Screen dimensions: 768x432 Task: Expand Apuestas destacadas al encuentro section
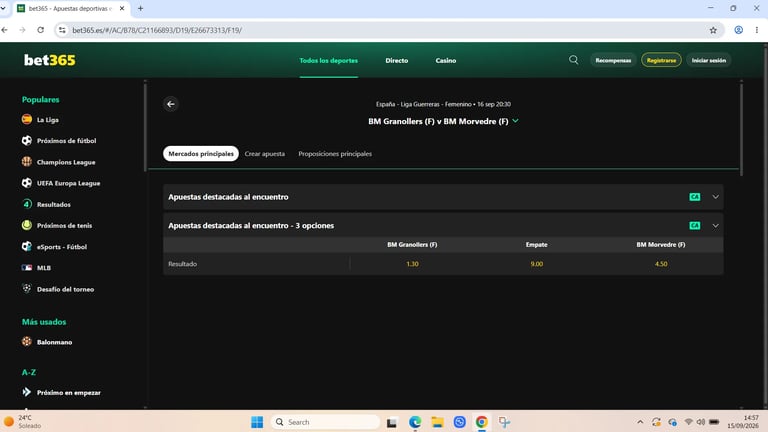(716, 197)
